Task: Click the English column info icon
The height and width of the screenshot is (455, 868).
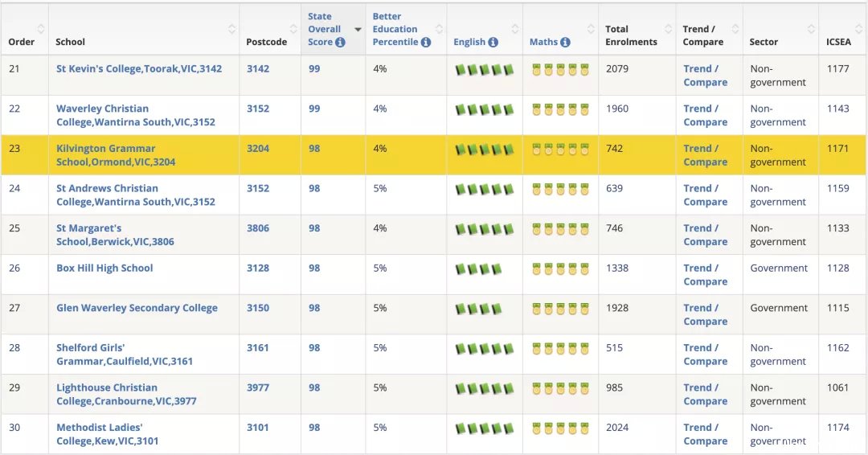Action: point(493,42)
